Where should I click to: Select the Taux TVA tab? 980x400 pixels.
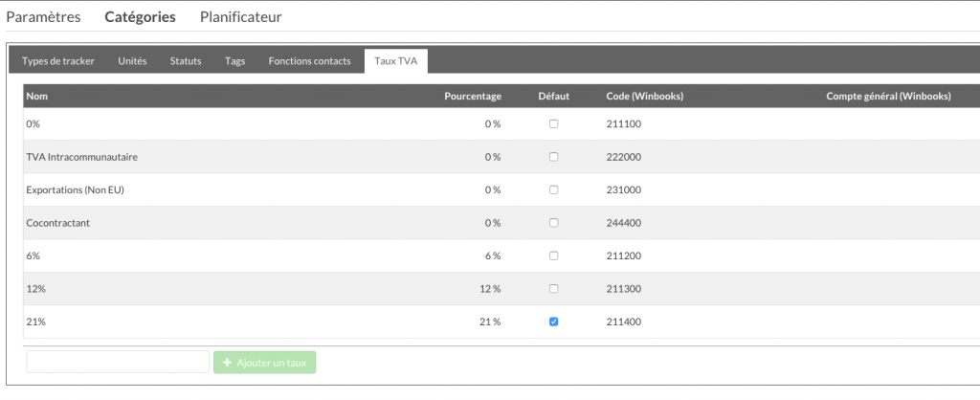(396, 61)
